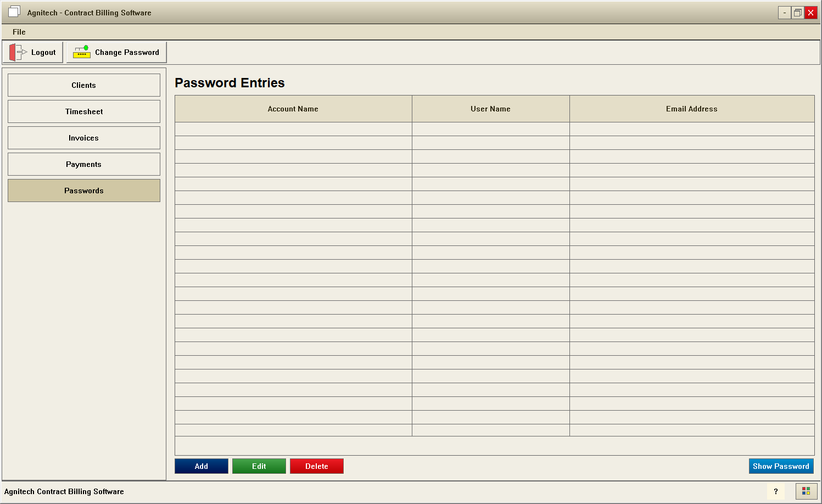Select the active Passwords section
Screen dimensions: 822x504
point(83,191)
